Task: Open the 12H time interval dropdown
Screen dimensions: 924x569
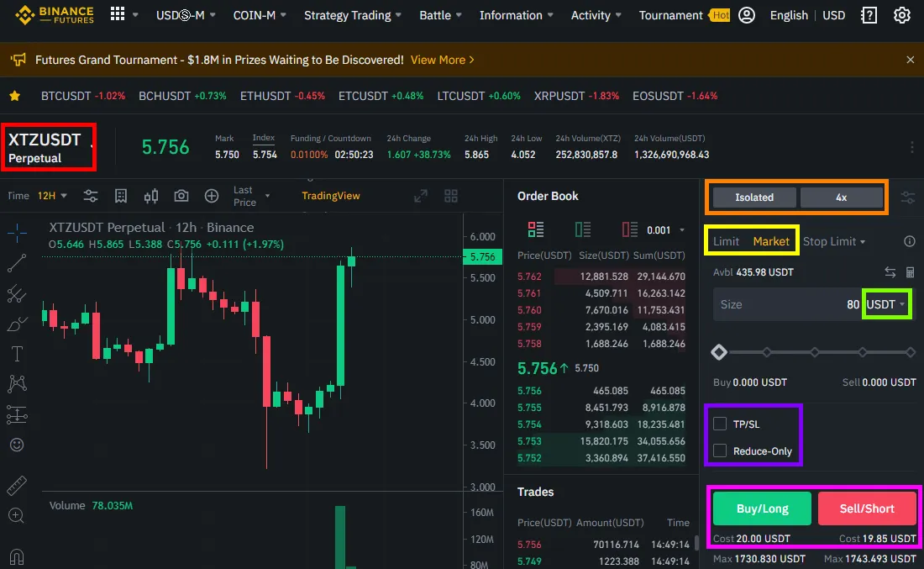Action: tap(52, 196)
